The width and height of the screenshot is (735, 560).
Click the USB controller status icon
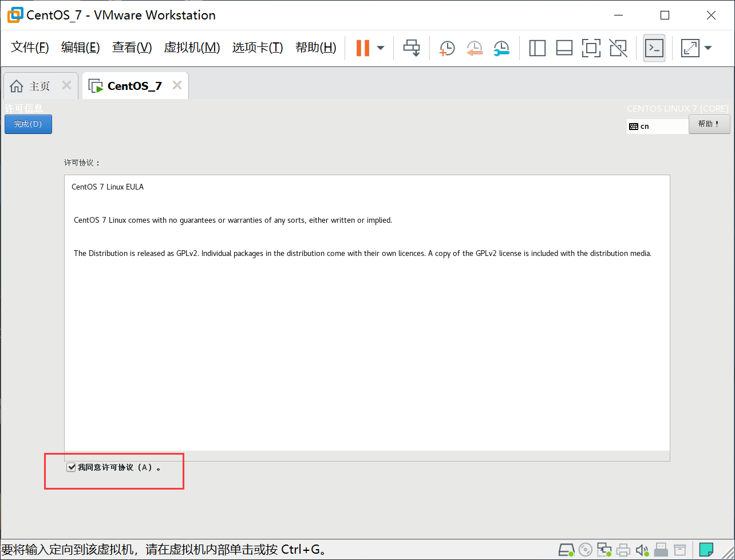[x=662, y=550]
